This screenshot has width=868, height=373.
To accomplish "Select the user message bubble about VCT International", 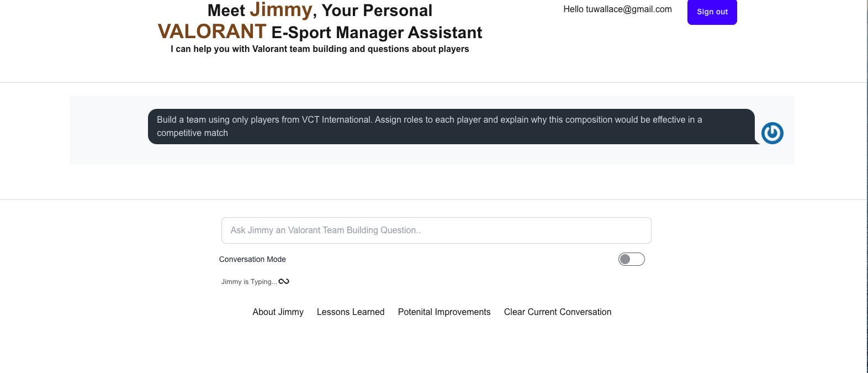I will [x=451, y=127].
